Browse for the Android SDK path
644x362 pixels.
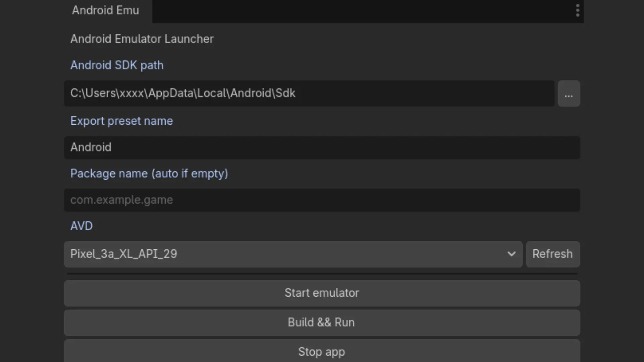pos(569,94)
